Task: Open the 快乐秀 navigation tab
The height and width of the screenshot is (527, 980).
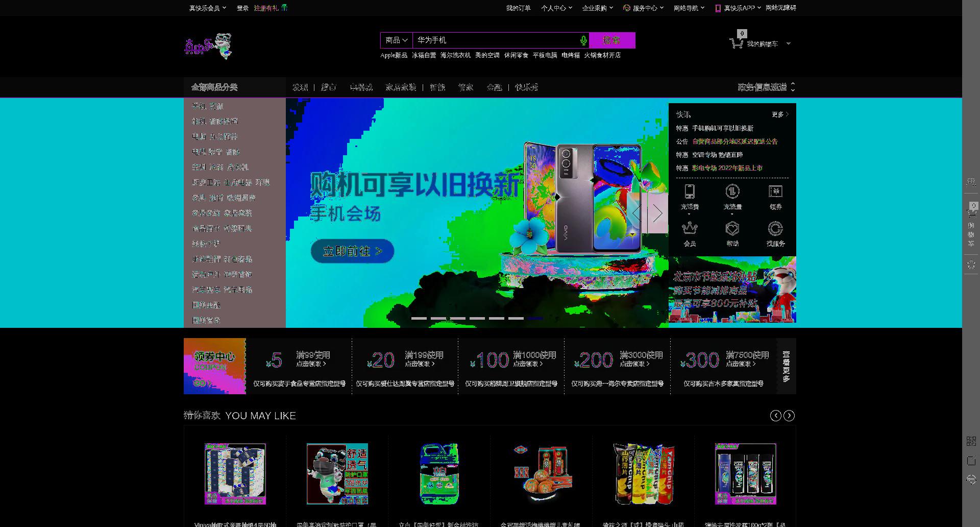Action: coord(526,87)
